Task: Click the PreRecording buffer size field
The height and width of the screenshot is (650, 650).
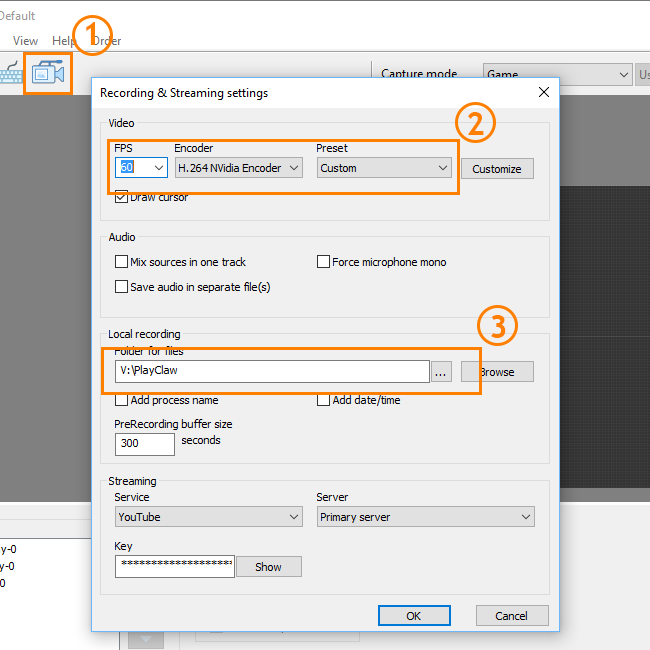Action: 145,444
